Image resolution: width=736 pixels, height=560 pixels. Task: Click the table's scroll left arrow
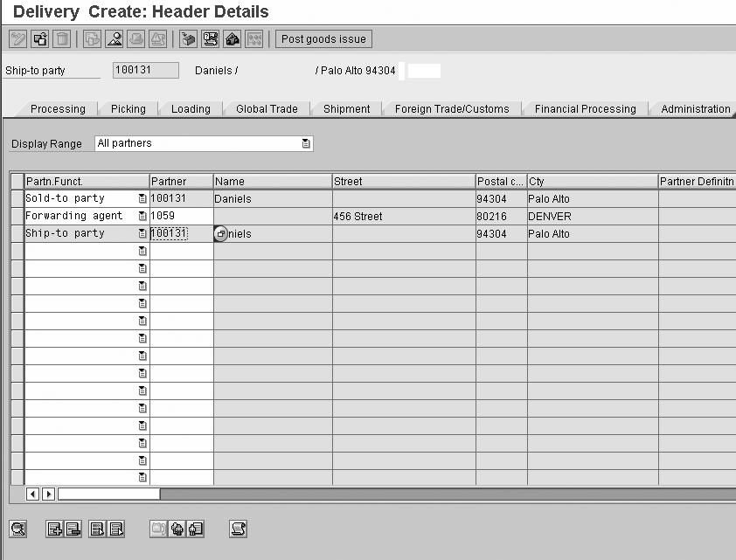coord(32,494)
